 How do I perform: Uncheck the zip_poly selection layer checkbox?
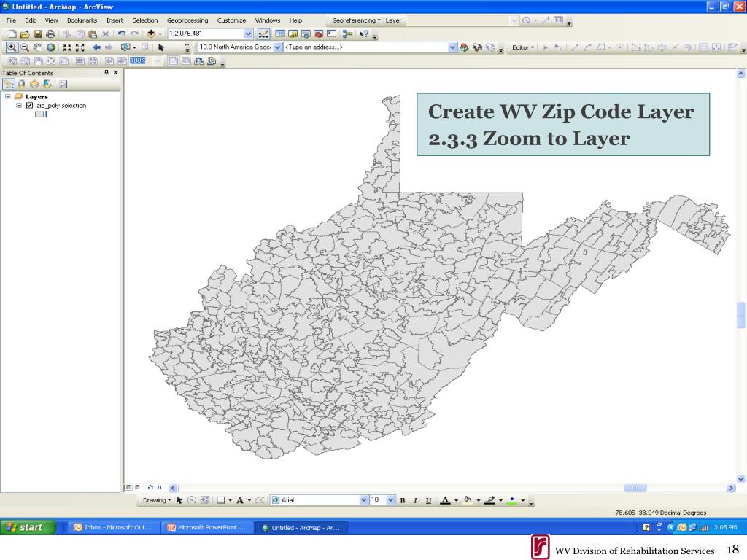pyautogui.click(x=29, y=105)
